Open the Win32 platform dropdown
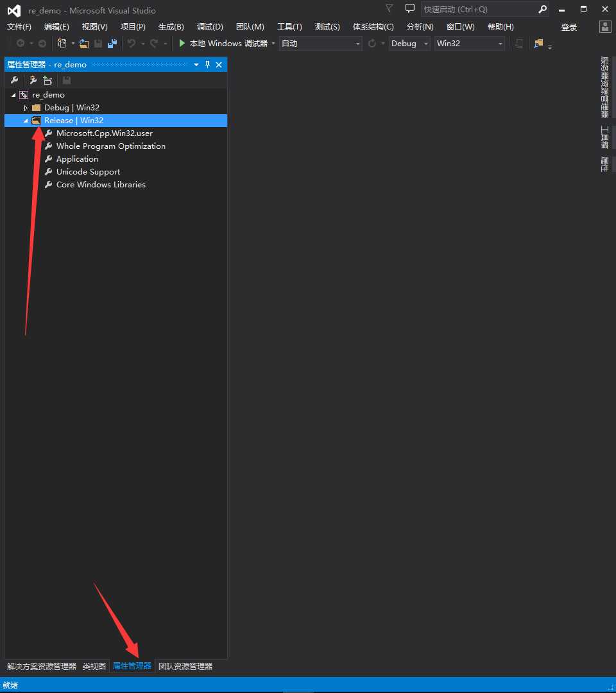 (469, 44)
